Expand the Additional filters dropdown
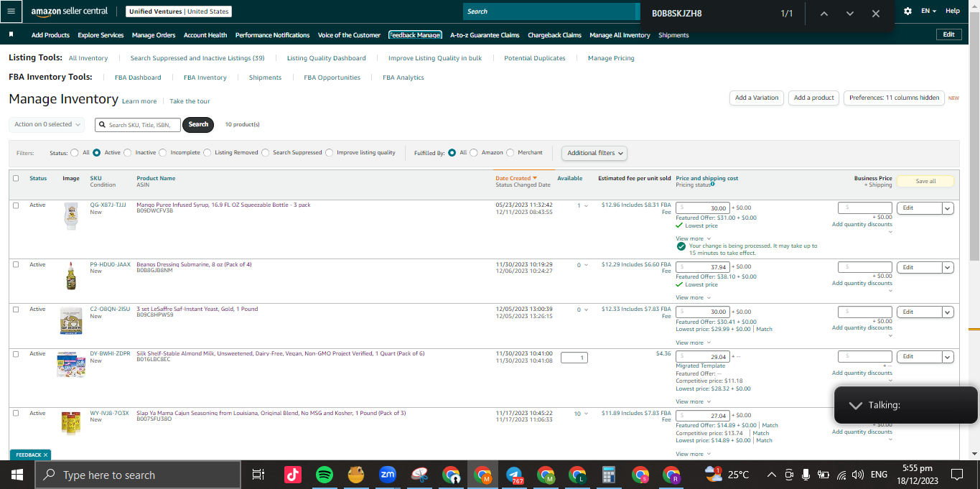The width and height of the screenshot is (980, 489). 594,153
